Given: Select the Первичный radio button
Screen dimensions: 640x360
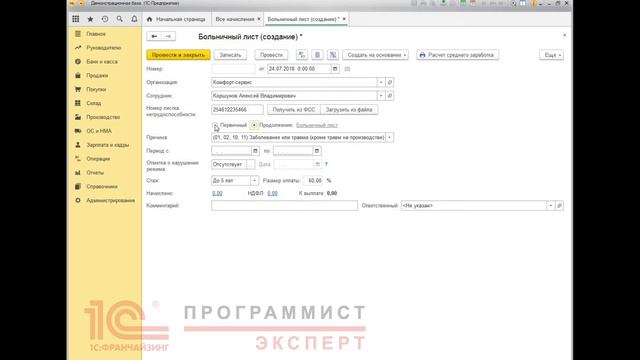Looking at the screenshot, I should 215,125.
